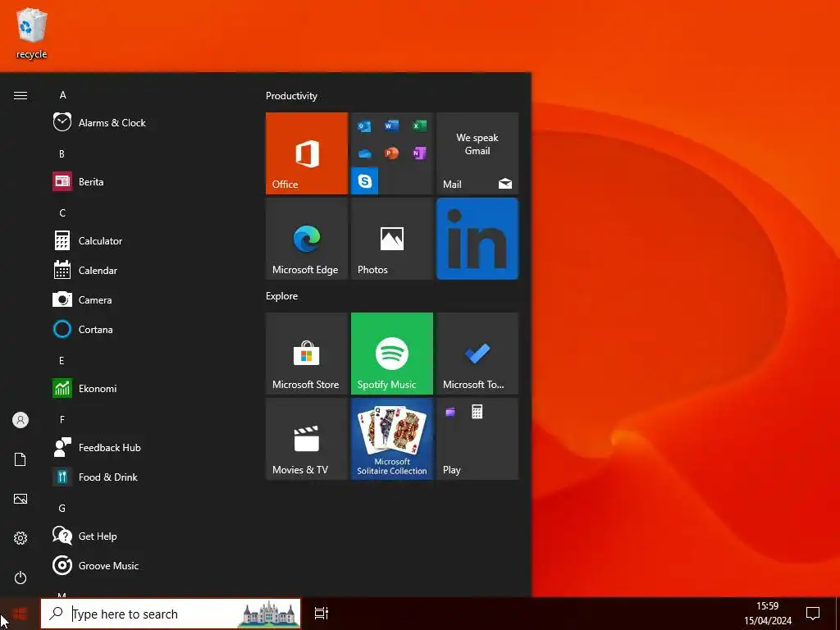Open Task View on taskbar
The height and width of the screenshot is (630, 840).
coord(322,614)
